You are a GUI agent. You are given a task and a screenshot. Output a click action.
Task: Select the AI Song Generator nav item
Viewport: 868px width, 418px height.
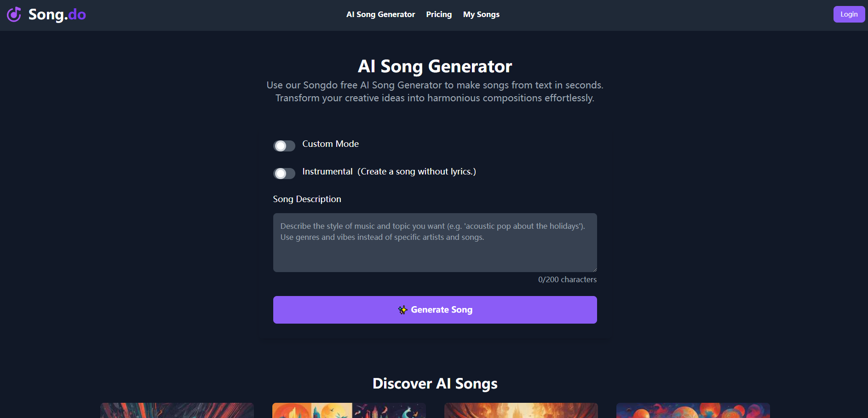click(380, 14)
